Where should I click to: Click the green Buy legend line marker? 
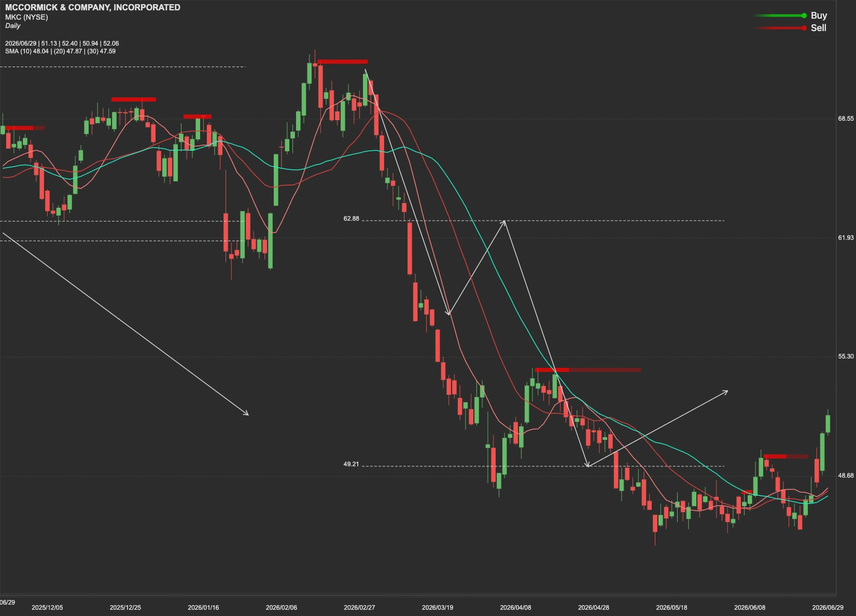(781, 16)
